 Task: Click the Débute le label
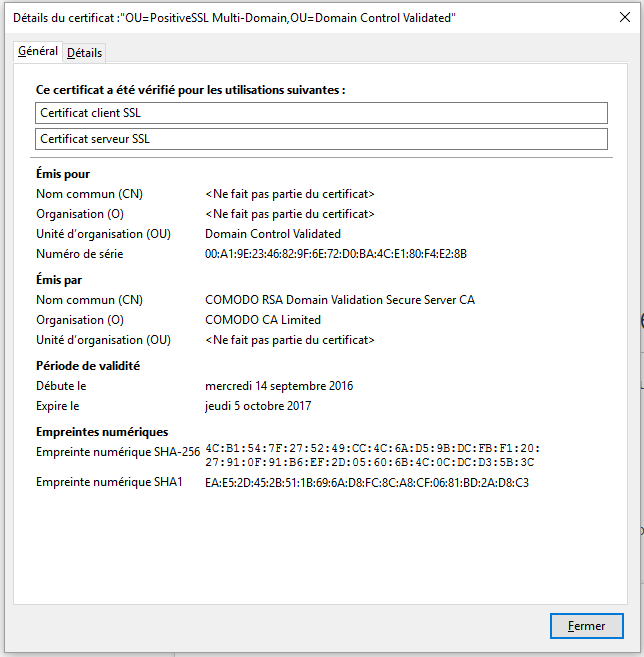(x=61, y=386)
